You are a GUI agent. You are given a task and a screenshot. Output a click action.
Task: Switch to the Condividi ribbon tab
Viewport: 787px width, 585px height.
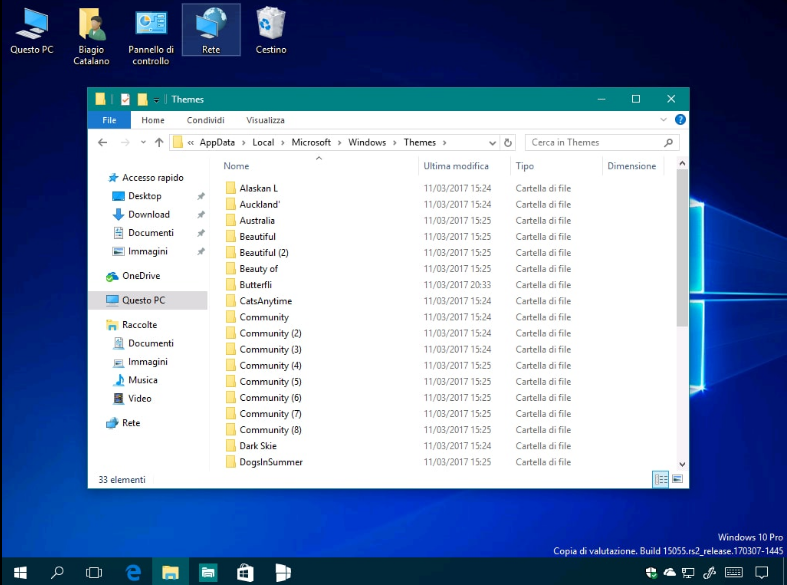205,120
